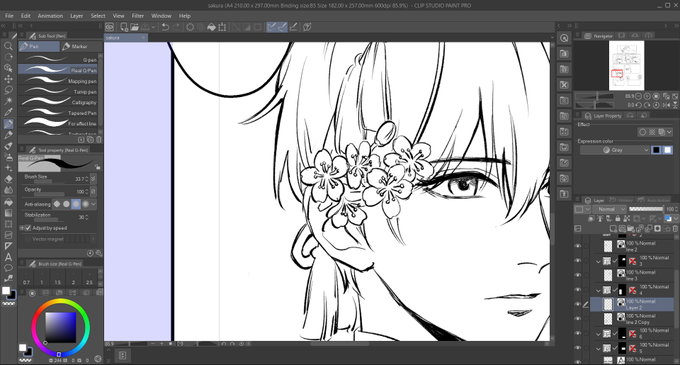Image resolution: width=680 pixels, height=365 pixels.
Task: Click the layer opacity slider bar
Action: 646,209
